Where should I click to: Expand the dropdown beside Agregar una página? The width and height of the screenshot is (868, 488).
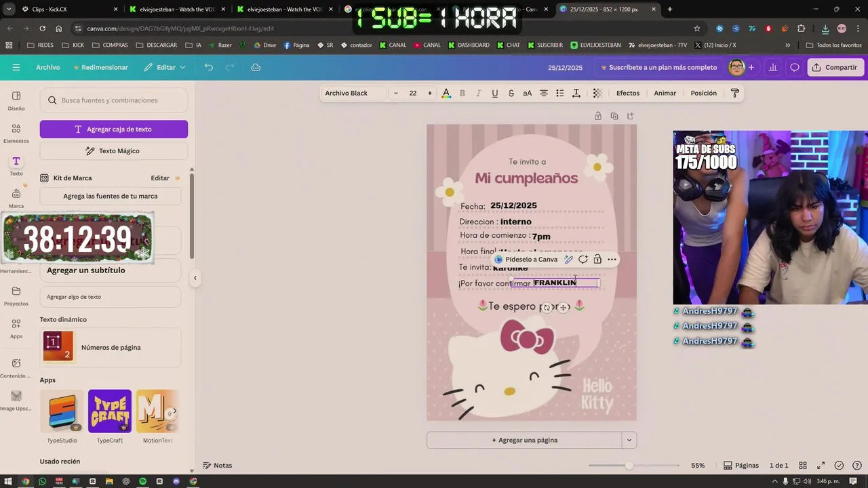[x=629, y=440]
